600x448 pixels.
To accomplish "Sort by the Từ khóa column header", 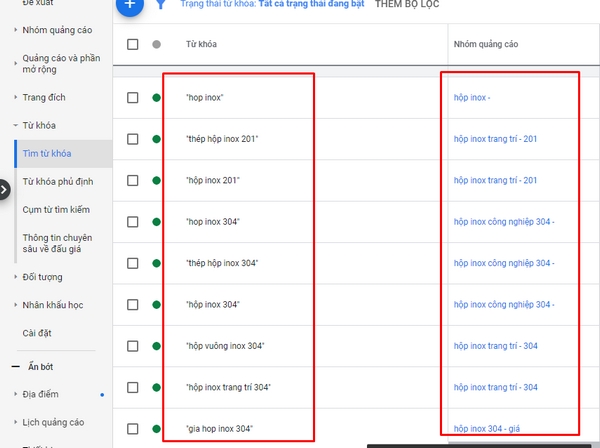I will coord(201,44).
